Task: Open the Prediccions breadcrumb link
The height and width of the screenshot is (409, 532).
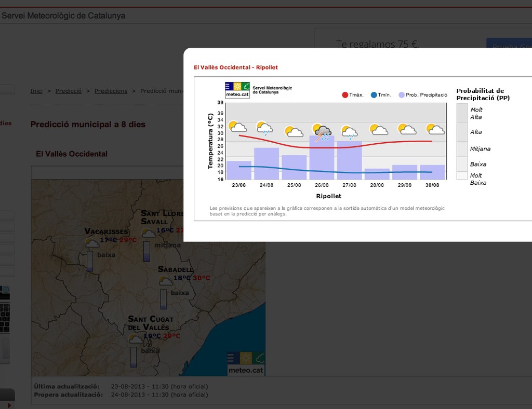Action: pyautogui.click(x=111, y=91)
